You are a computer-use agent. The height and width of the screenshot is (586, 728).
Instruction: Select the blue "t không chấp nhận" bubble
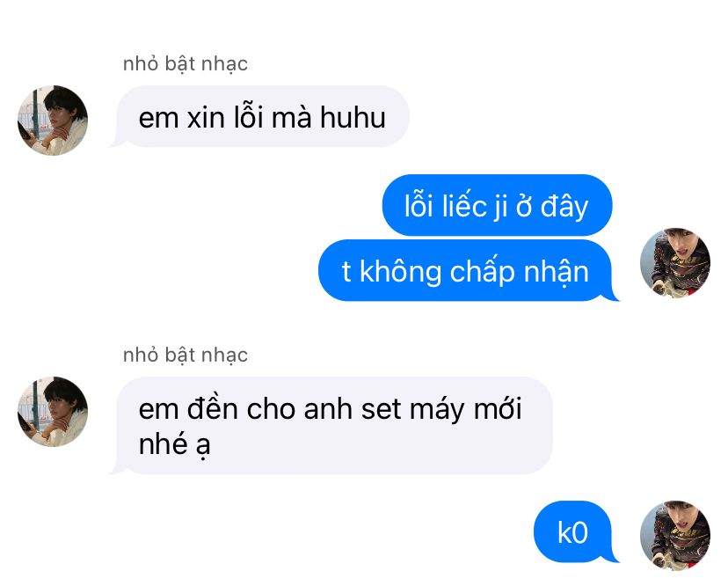[468, 270]
